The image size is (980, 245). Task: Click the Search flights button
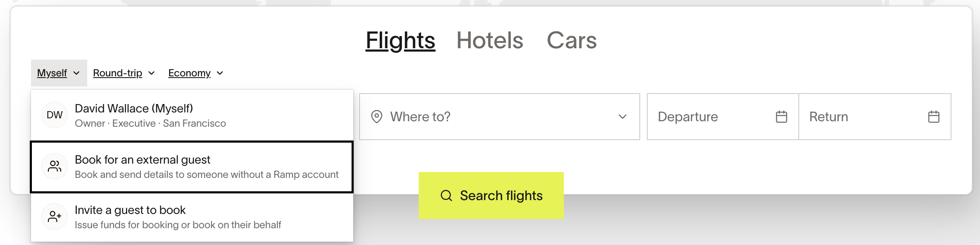[x=491, y=195]
